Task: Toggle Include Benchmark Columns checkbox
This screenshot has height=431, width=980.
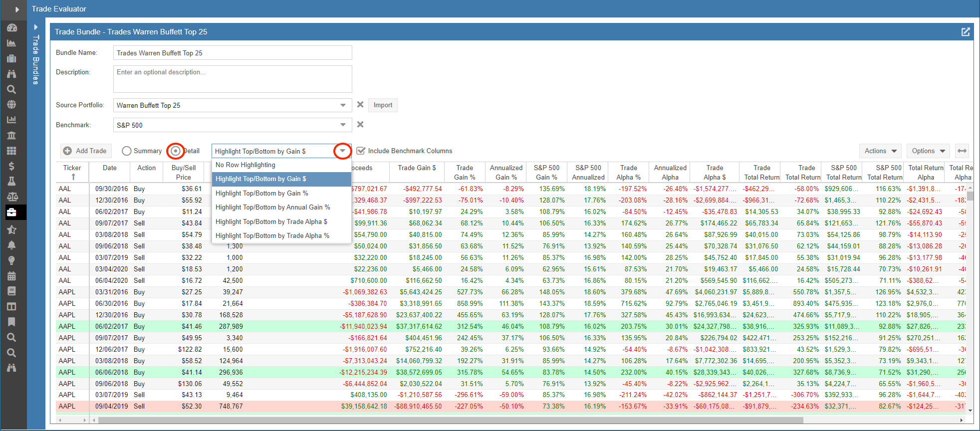Action: [x=361, y=151]
